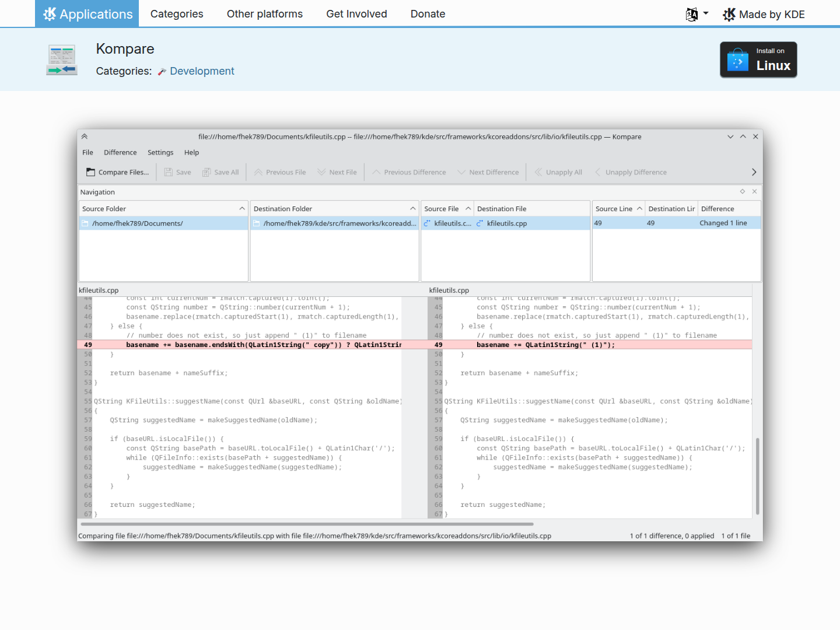Sort by the Source File column header
The width and height of the screenshot is (840, 630).
447,209
